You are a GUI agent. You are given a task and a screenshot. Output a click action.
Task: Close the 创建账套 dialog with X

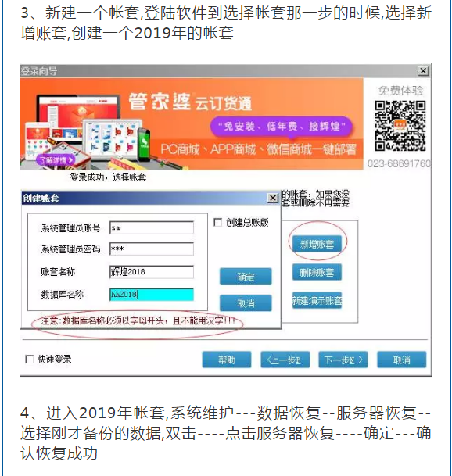coord(273,198)
